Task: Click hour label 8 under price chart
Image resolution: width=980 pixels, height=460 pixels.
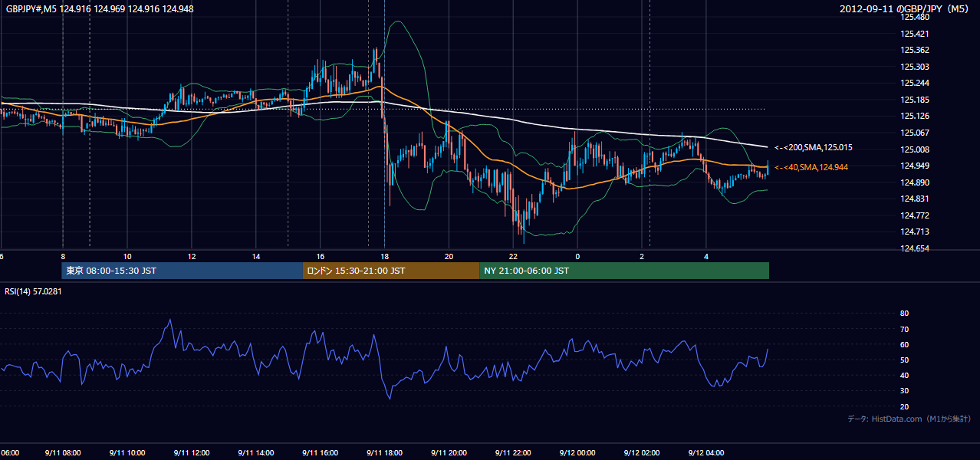Action: pos(63,256)
